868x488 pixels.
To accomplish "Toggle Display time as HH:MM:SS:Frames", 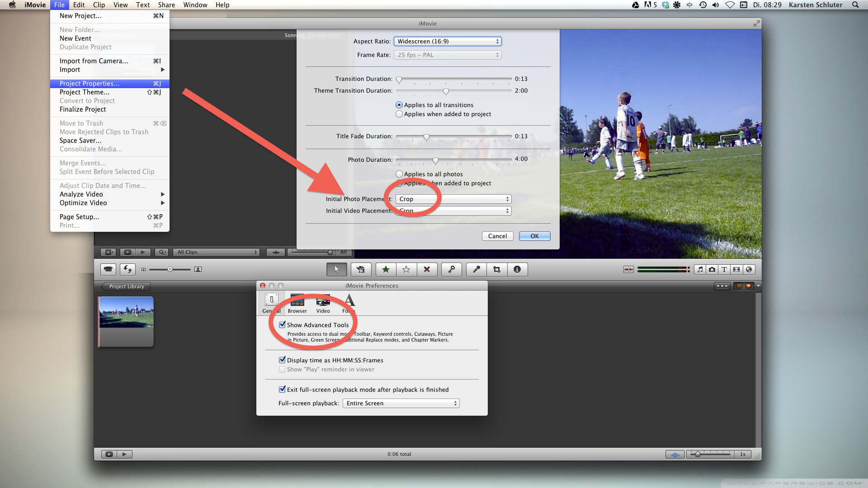I will [283, 360].
